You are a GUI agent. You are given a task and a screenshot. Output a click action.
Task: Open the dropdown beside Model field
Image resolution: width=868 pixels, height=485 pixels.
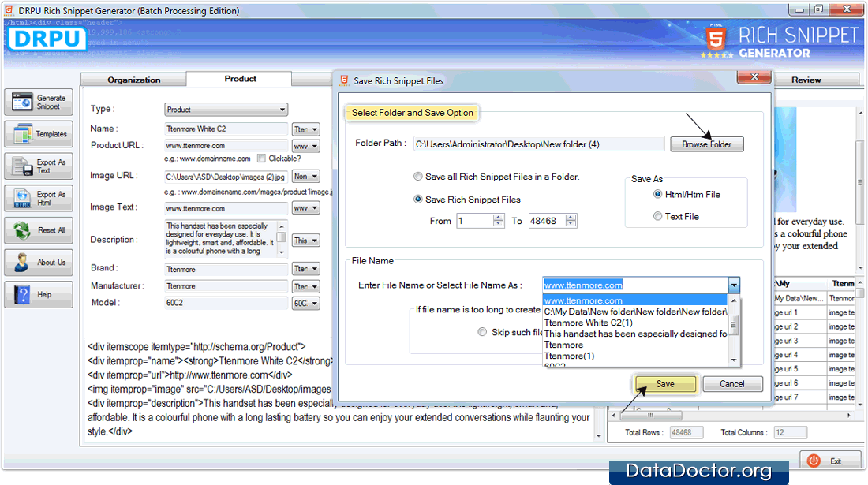pos(305,303)
